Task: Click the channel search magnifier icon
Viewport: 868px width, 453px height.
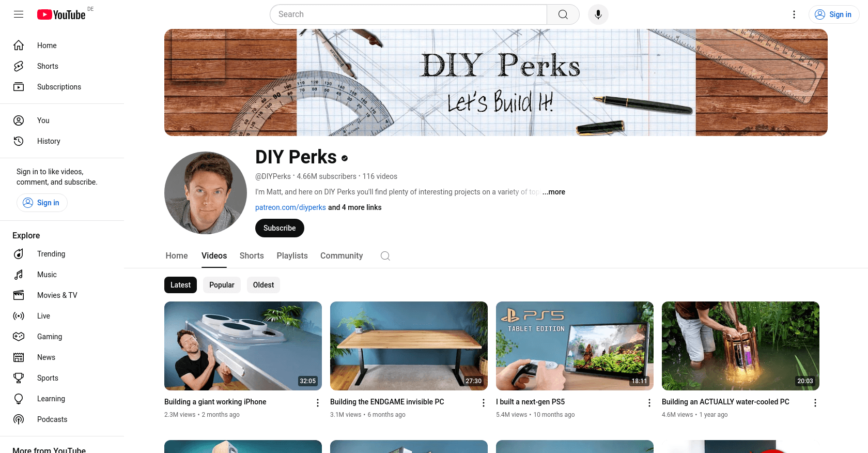Action: [x=385, y=256]
